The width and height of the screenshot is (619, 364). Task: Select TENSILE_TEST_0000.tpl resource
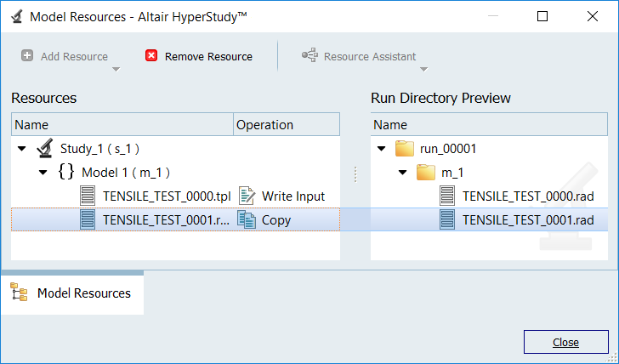[167, 196]
